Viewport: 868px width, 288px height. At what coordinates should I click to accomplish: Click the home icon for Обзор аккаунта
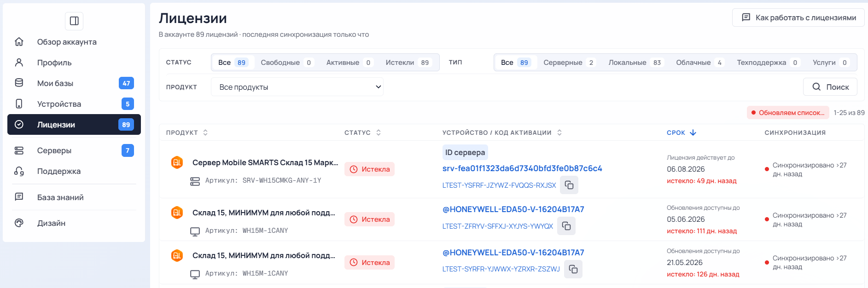click(x=19, y=42)
